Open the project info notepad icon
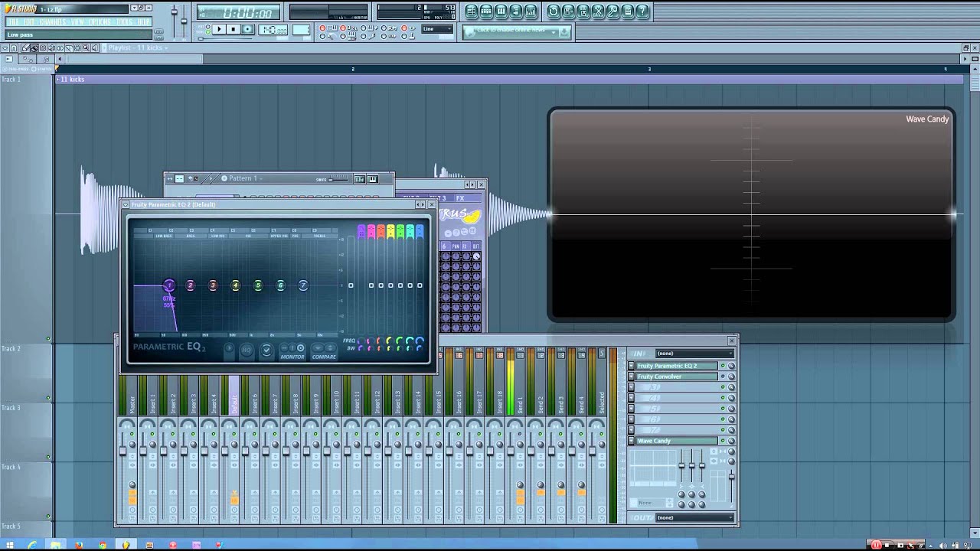 coord(628,11)
